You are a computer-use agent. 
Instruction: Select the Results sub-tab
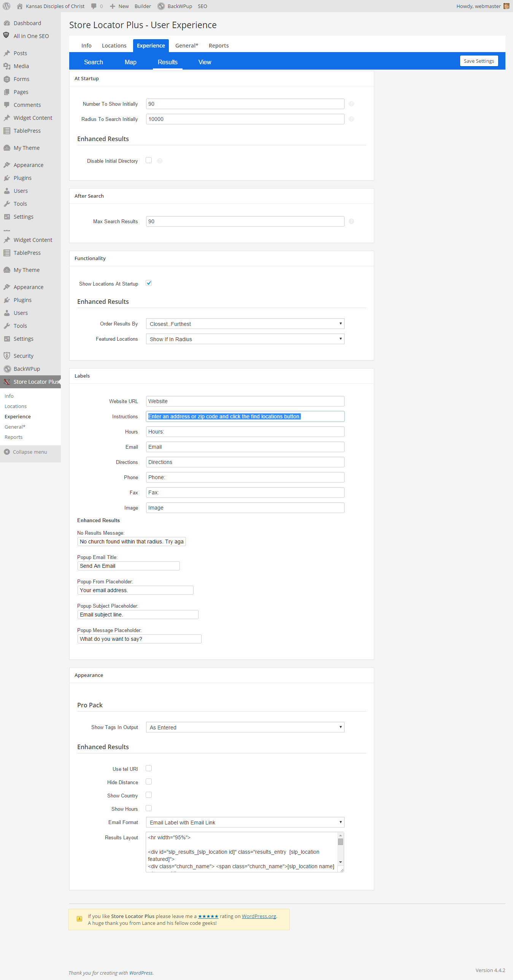[168, 62]
